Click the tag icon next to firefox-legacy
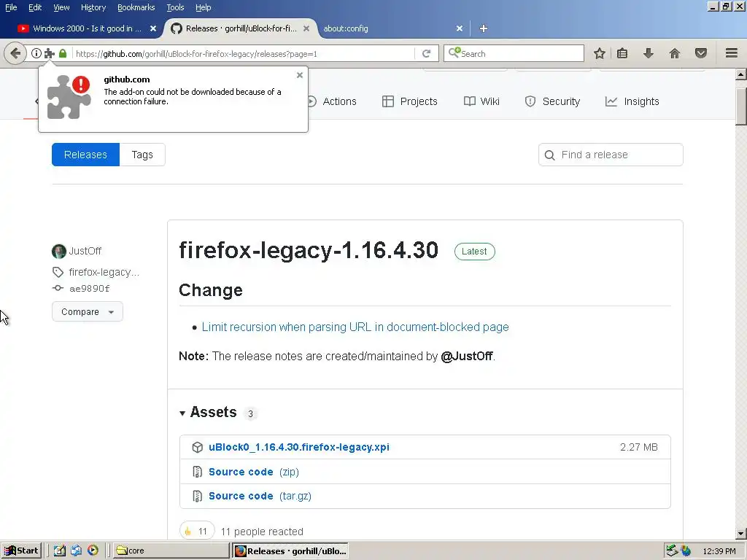Screen dimensions: 747x560 58,272
